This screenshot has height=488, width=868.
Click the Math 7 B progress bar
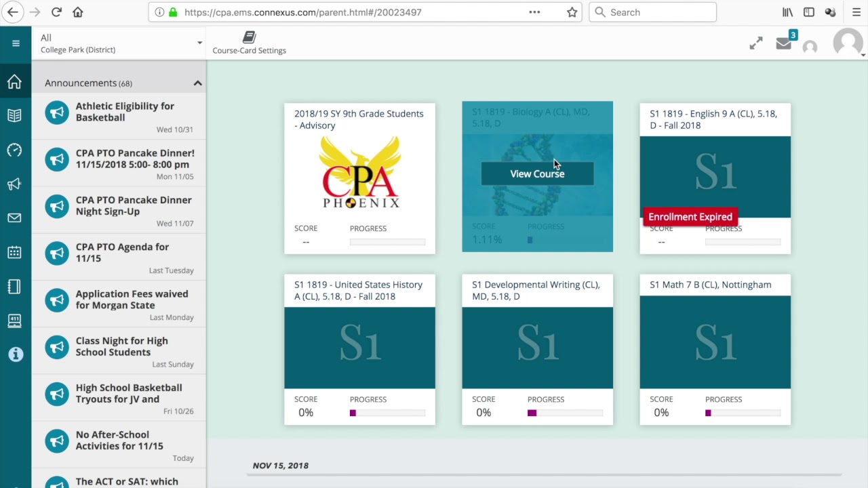click(743, 413)
